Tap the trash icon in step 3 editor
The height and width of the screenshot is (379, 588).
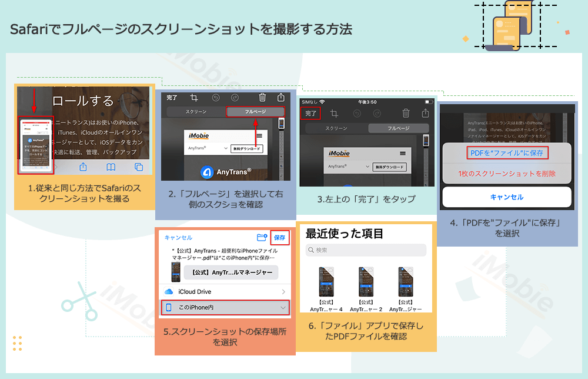click(406, 113)
